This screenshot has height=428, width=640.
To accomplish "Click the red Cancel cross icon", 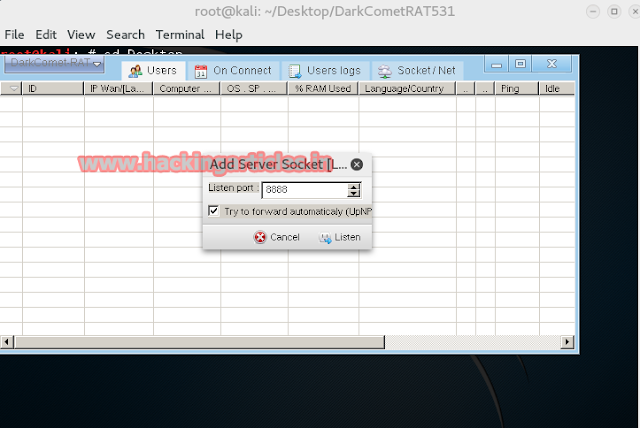I will 260,237.
